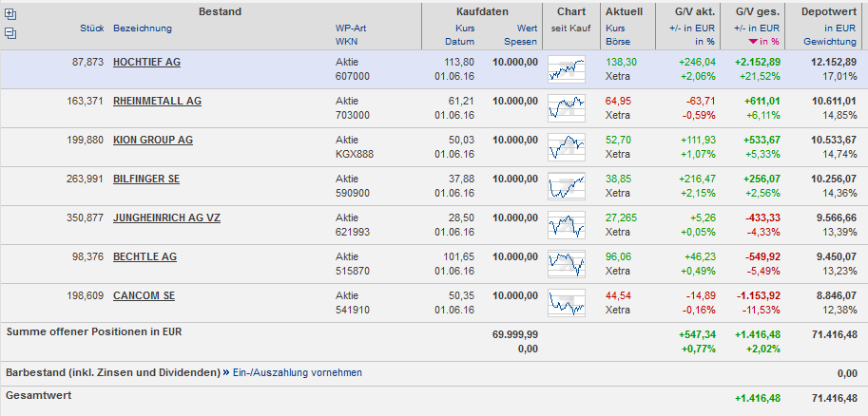Click the KION GROUP AG chart thumbnail
Viewport: 868px width, 416px height.
click(x=567, y=147)
